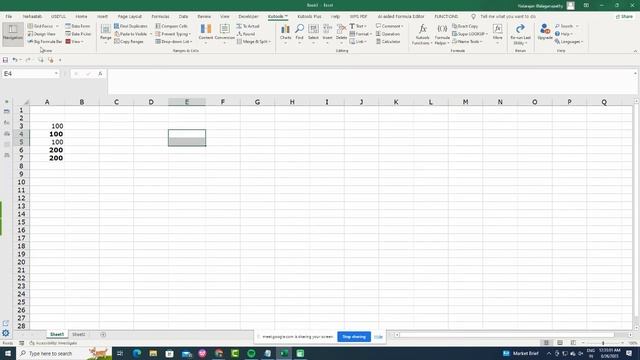Open the Date Picker tool
The height and width of the screenshot is (360, 640).
coord(78,34)
